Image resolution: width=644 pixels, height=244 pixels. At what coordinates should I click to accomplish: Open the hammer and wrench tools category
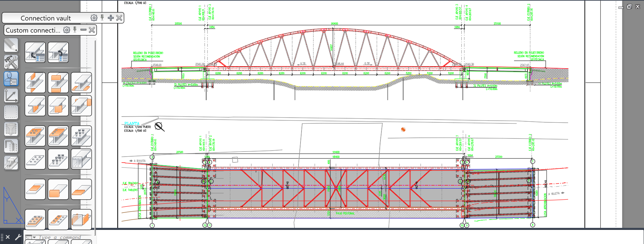tap(11, 62)
